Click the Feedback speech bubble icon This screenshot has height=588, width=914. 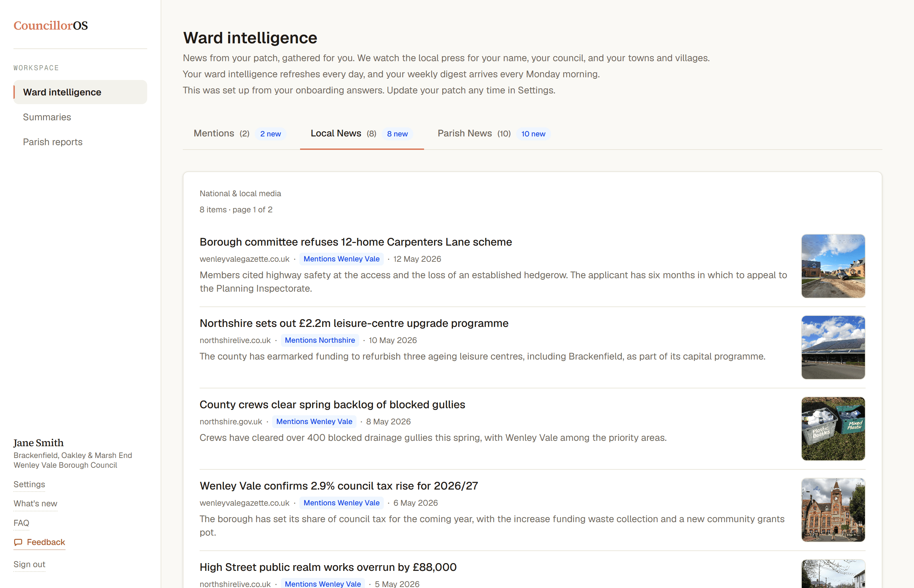18,542
